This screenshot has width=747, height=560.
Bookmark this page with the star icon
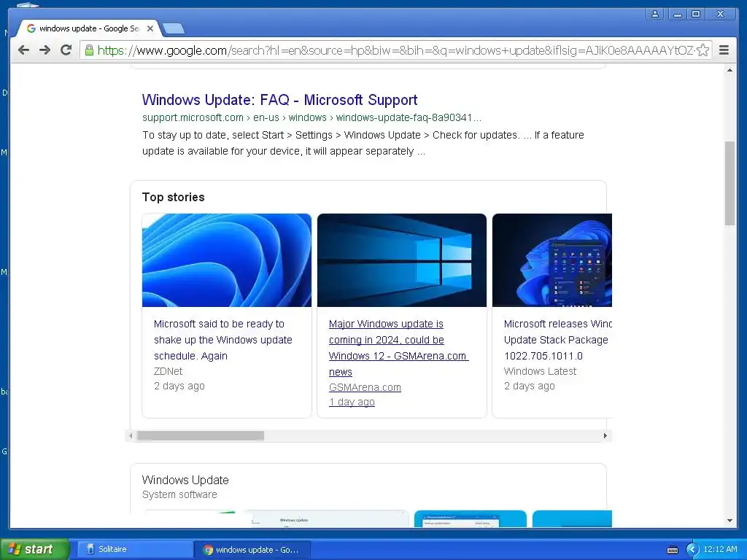[x=703, y=50]
